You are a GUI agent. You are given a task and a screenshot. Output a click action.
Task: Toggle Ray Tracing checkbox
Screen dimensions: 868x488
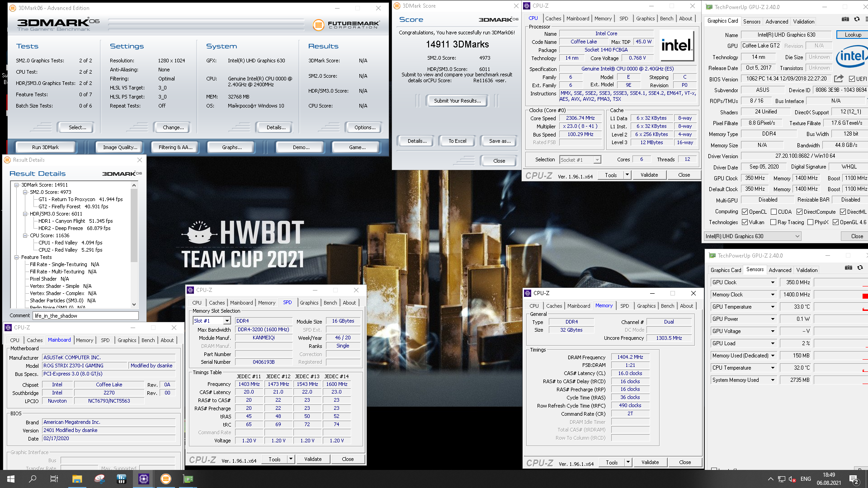773,222
